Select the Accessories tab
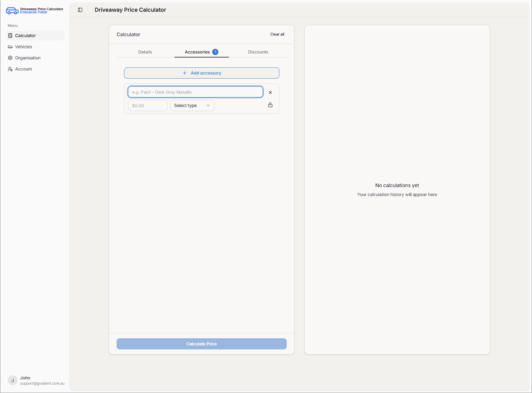This screenshot has width=532, height=393. [197, 52]
